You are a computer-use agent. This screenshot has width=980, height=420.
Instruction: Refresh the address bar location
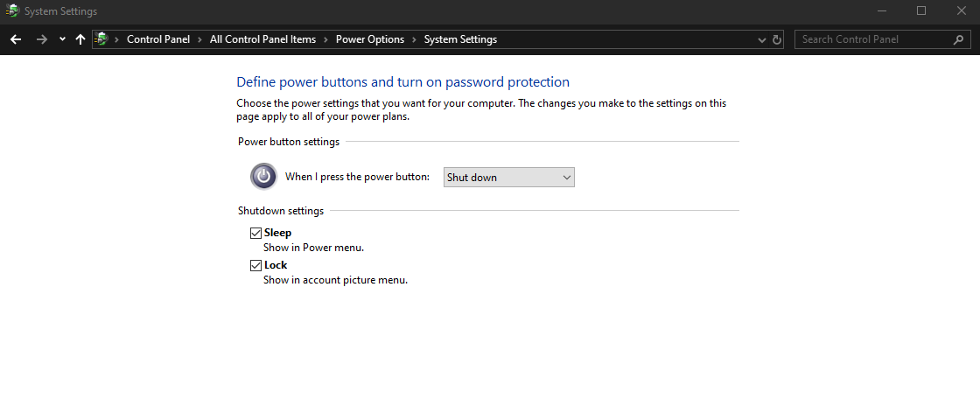pos(777,39)
